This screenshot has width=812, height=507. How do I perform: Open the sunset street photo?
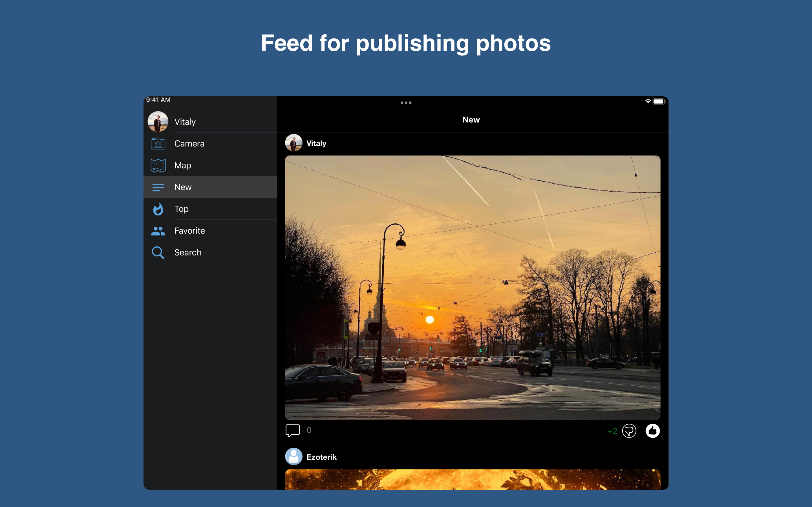point(473,287)
